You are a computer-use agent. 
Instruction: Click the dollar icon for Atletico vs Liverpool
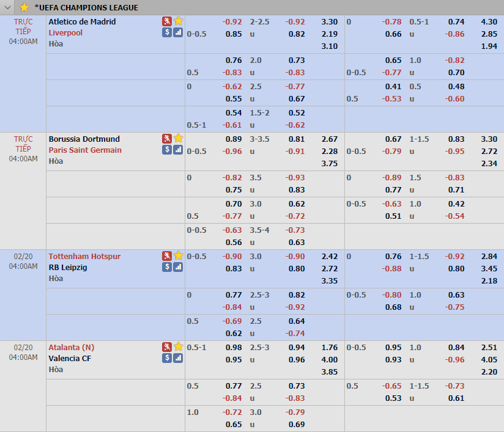[x=167, y=32]
